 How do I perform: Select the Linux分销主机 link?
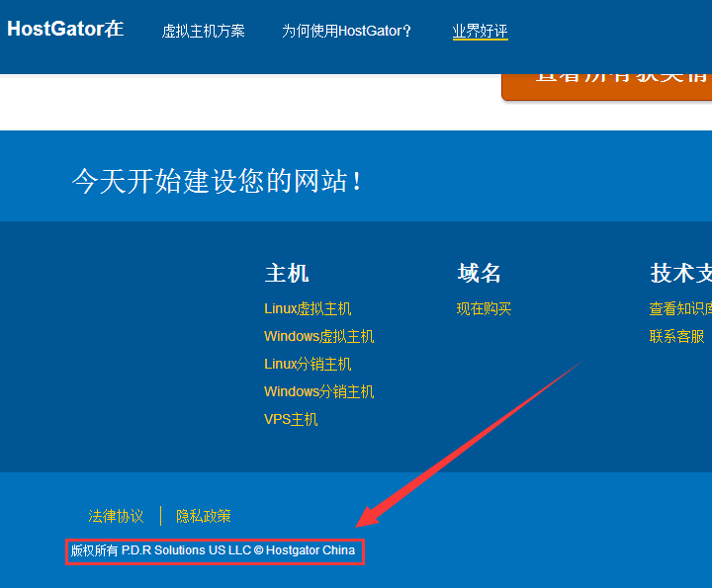tap(308, 364)
